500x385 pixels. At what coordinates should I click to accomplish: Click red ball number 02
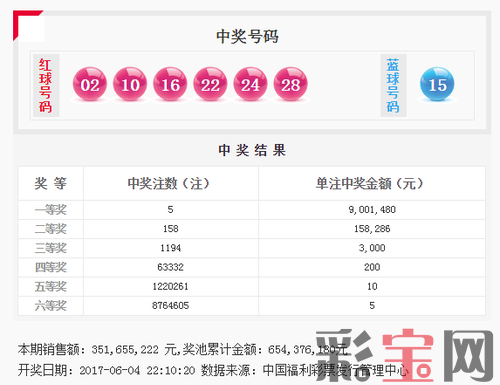pos(90,84)
